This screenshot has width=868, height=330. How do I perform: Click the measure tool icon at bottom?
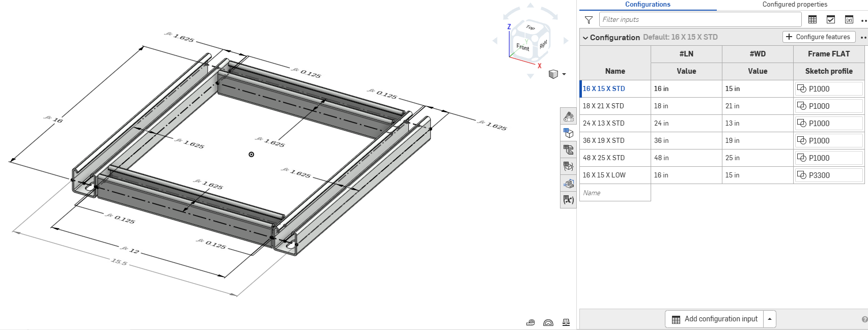pyautogui.click(x=530, y=322)
